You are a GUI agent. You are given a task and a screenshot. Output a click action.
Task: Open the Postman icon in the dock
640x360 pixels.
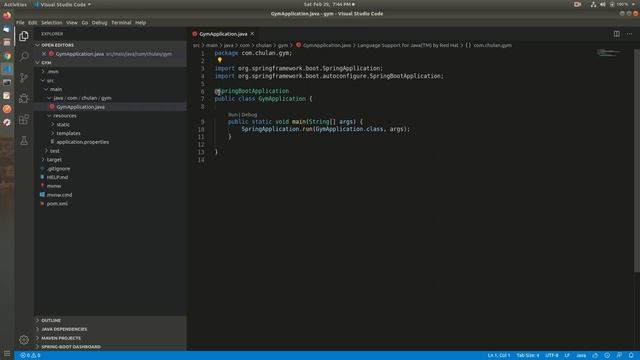7,109
